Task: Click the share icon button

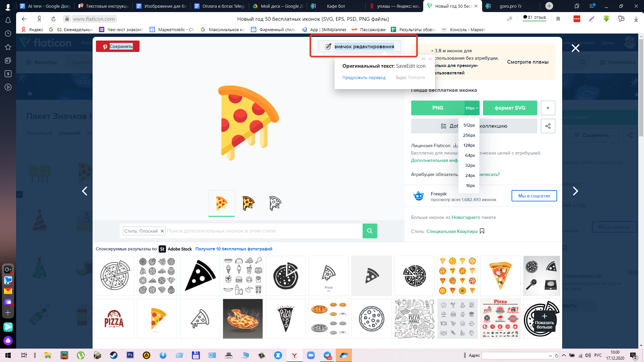Action: click(548, 126)
